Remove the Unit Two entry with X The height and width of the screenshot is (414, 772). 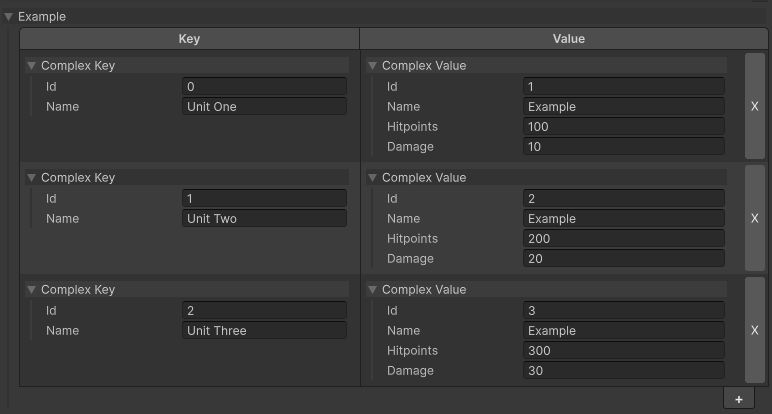point(754,218)
